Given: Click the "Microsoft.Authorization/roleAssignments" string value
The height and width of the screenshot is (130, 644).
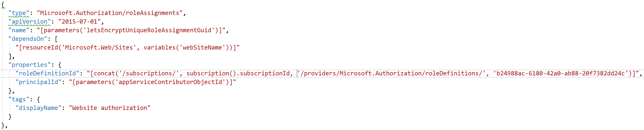Looking at the screenshot, I should click(x=110, y=13).
